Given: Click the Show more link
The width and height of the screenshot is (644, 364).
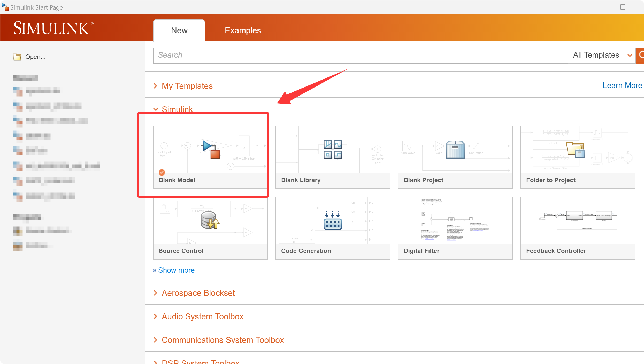Looking at the screenshot, I should (x=176, y=270).
